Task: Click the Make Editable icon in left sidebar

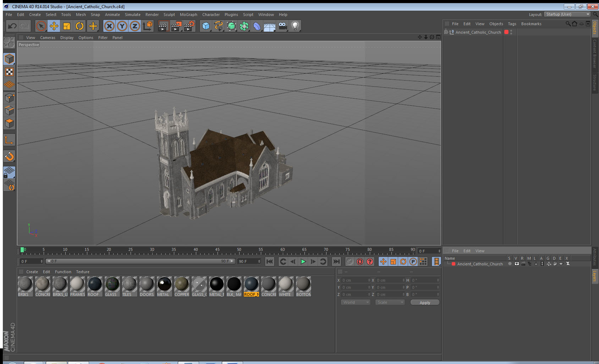Action: tap(9, 43)
